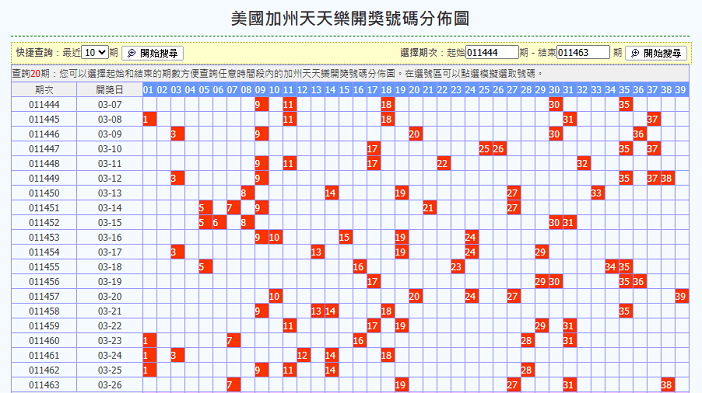
Task: Select column header number 01
Action: [x=148, y=90]
